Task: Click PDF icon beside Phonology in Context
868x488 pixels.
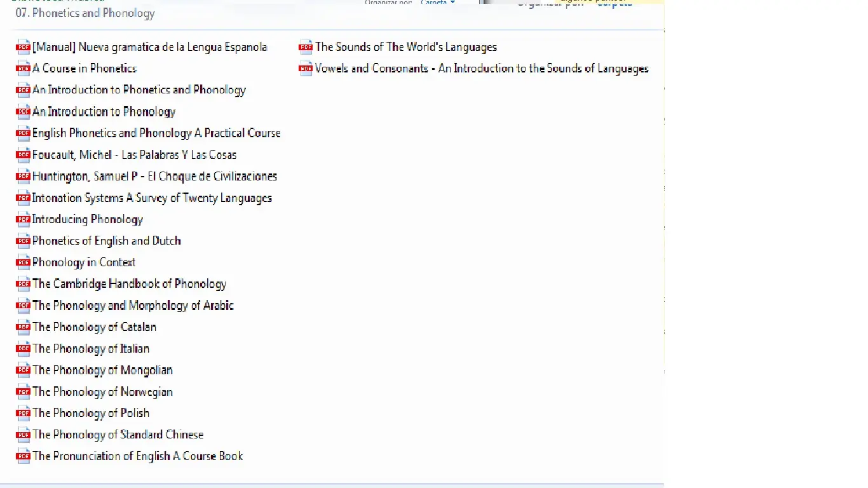Action: (x=24, y=262)
